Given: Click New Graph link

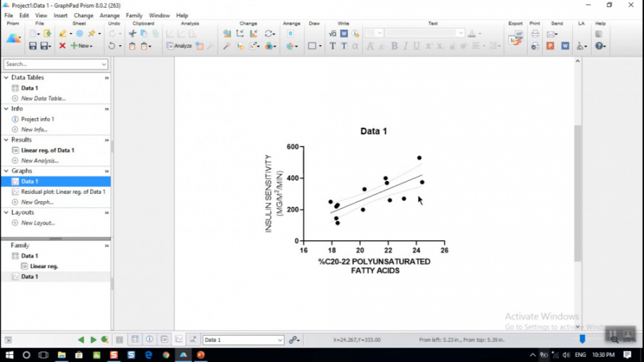Looking at the screenshot, I should [x=37, y=202].
